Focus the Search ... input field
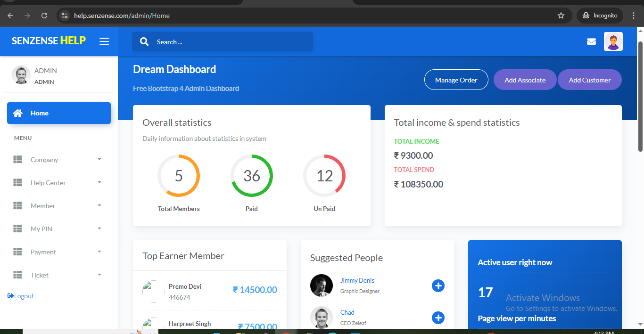 pos(223,42)
